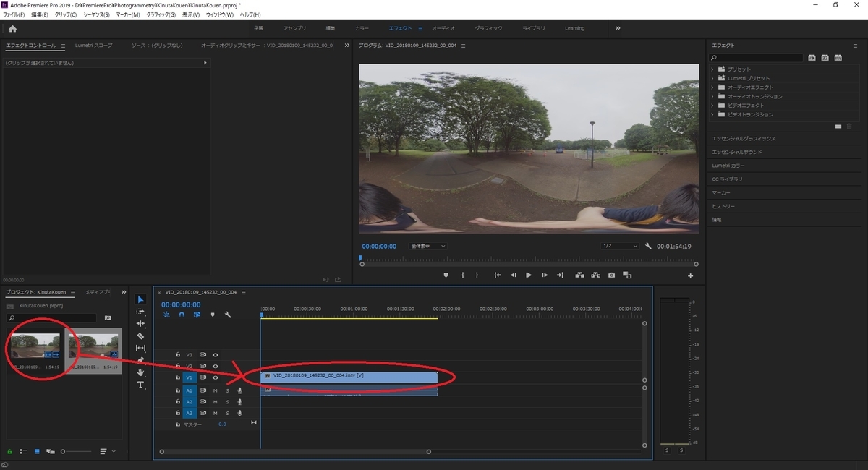Toggle Snap magnet icon in timeline
Viewport: 868px width, 470px height.
pos(182,315)
